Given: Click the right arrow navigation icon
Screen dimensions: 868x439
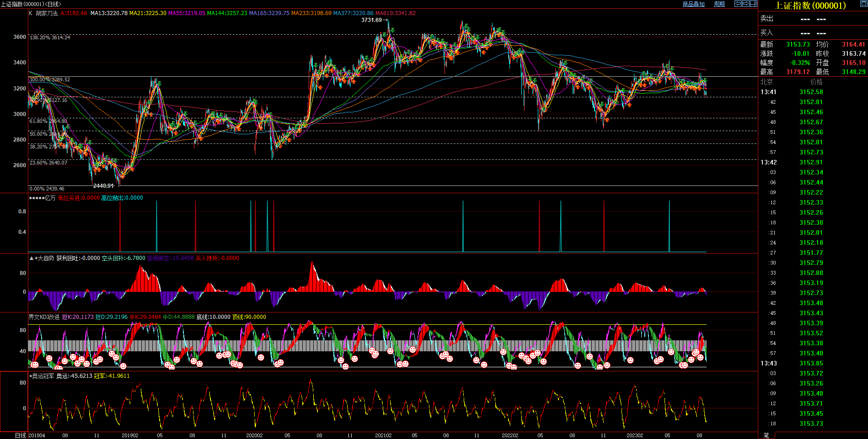Looking at the screenshot, I should pos(745,4).
